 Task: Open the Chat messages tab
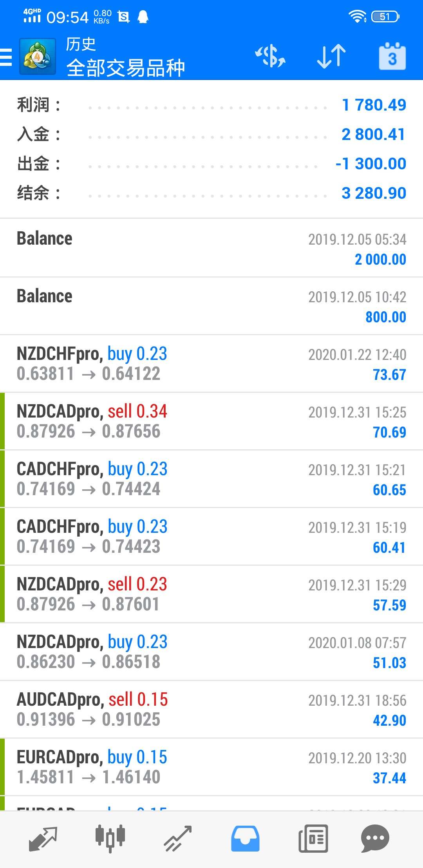point(375,839)
